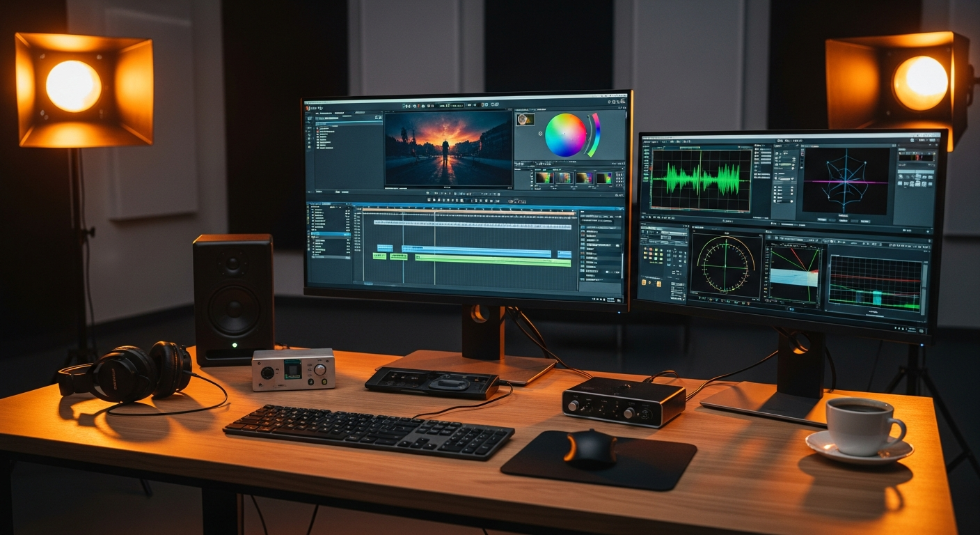Select the first color preset thumbnail
Screen dimensions: 980x535
(543, 178)
